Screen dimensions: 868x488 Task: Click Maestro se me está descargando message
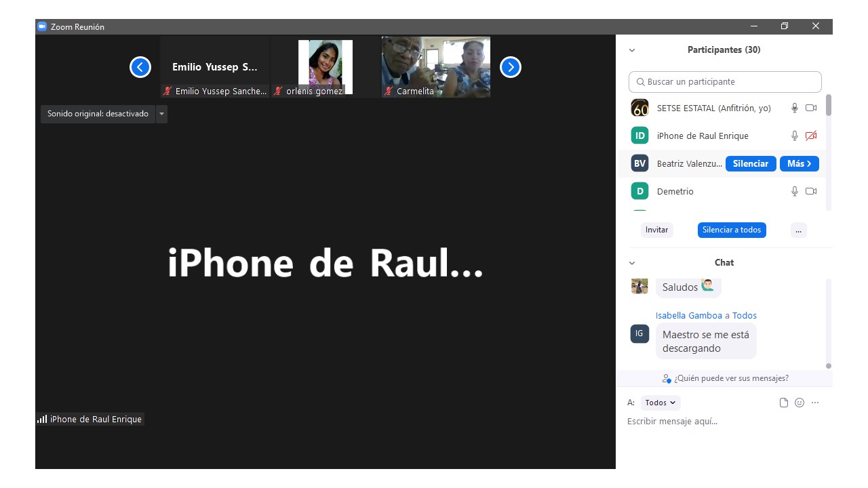click(706, 341)
